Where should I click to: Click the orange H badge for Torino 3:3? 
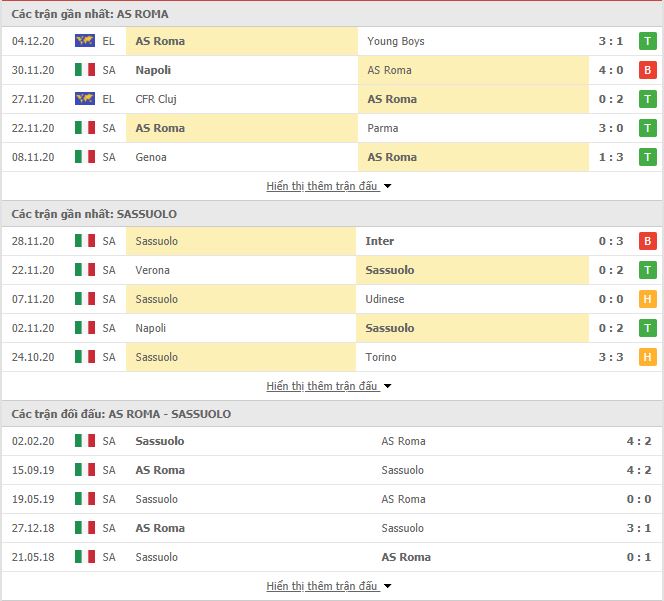point(647,357)
